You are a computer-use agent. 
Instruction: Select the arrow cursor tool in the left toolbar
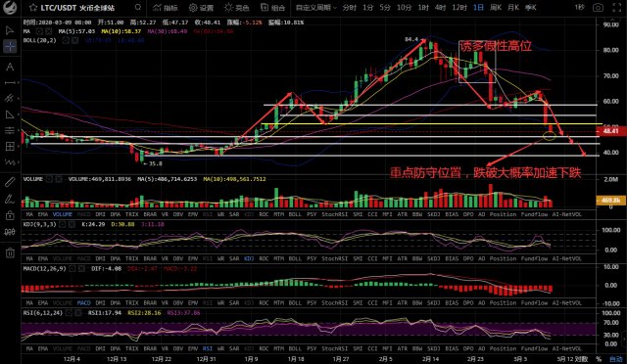pos(10,30)
